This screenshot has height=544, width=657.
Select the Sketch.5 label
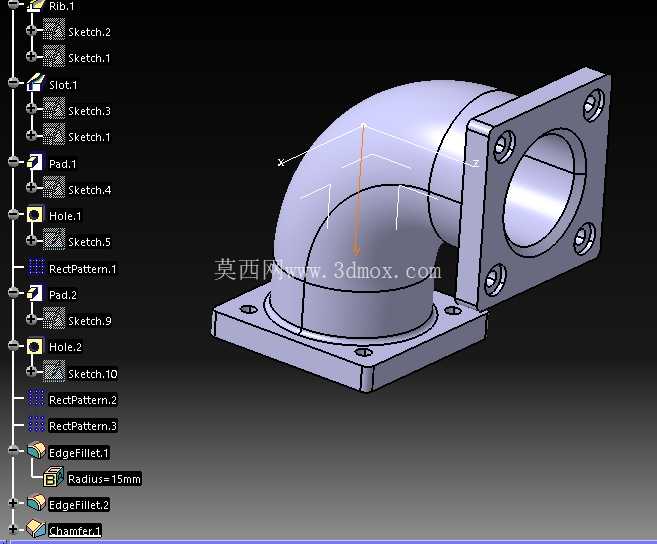[89, 242]
